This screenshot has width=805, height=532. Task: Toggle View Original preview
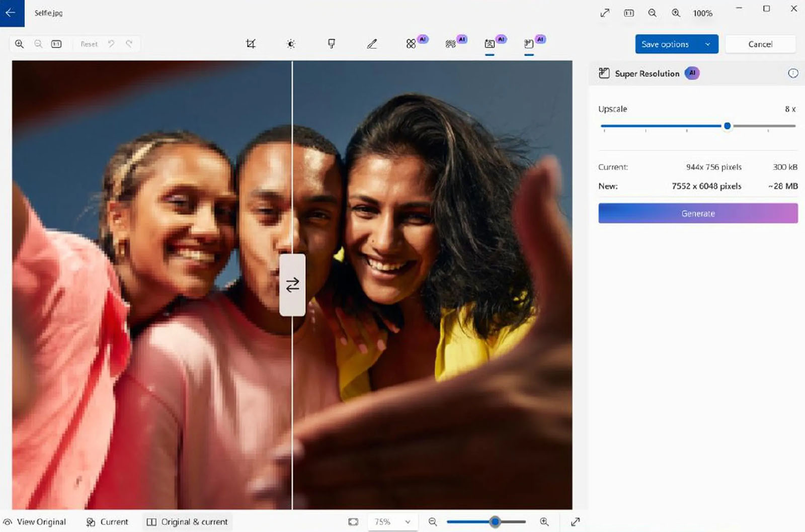(x=35, y=522)
